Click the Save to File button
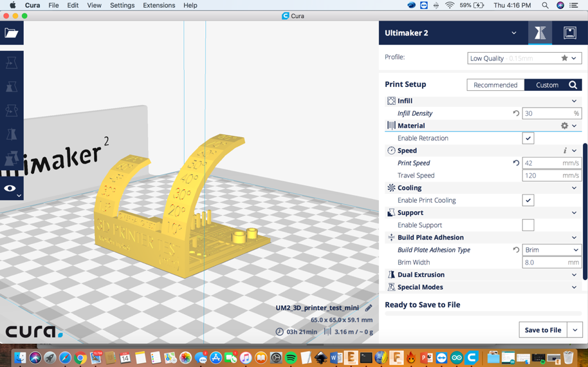This screenshot has height=367, width=588. 543,330
